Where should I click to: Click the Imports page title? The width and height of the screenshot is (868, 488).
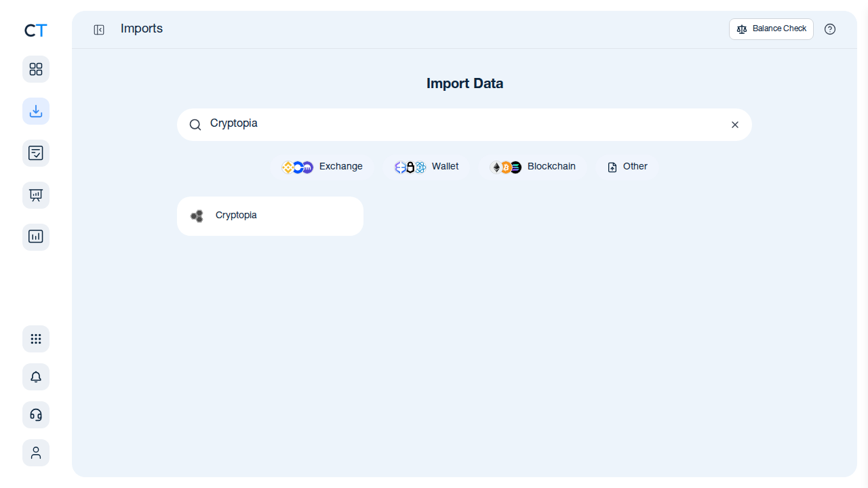tap(142, 28)
